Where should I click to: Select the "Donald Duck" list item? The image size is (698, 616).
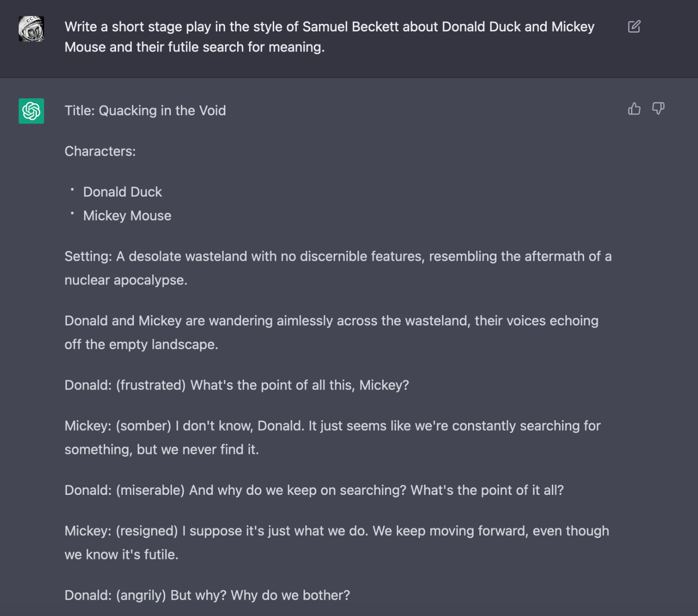point(122,192)
